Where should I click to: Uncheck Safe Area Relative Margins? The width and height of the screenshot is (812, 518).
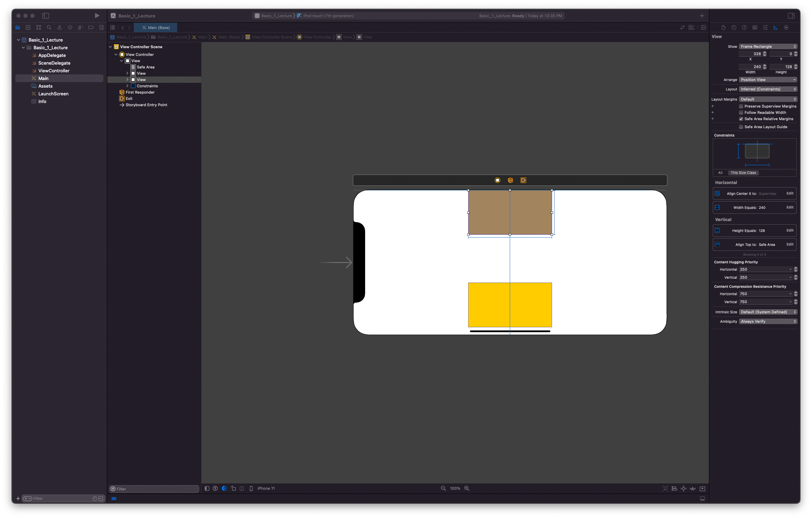point(741,119)
